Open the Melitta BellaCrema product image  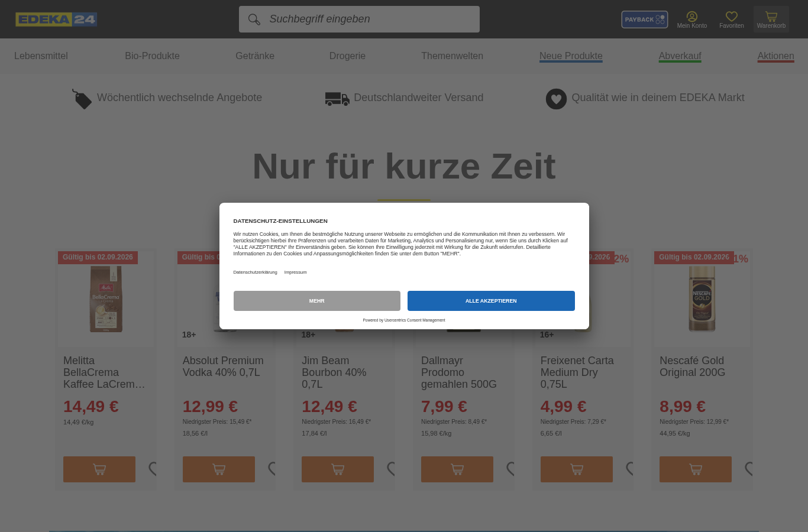click(106, 299)
